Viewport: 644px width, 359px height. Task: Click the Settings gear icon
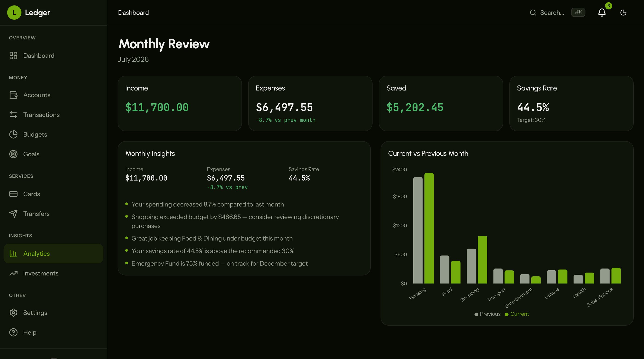pos(13,313)
